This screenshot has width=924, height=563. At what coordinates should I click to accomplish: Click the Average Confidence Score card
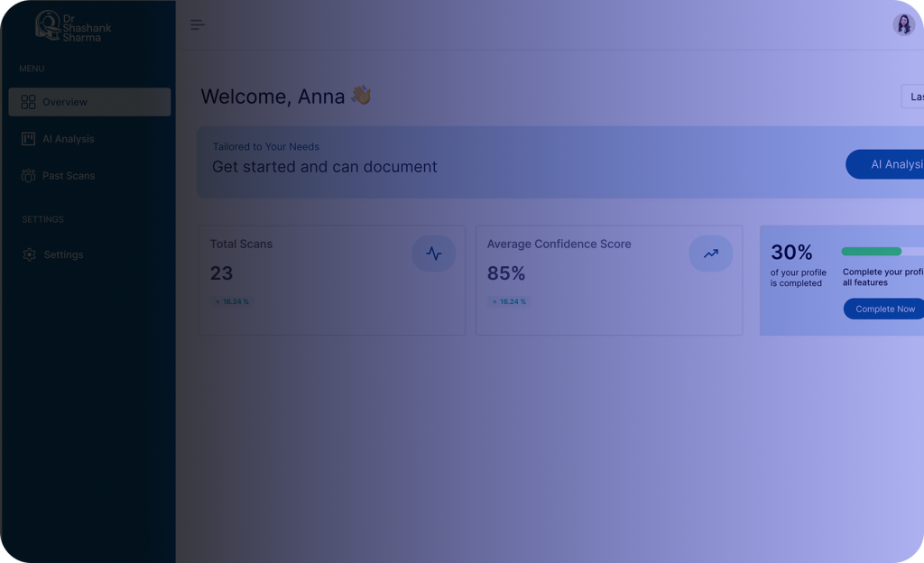click(x=609, y=281)
